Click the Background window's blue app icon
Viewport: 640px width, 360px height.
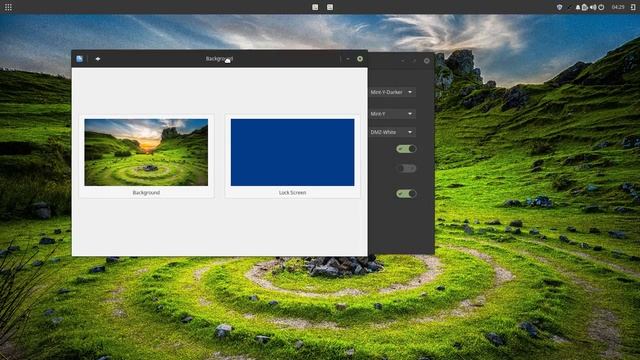point(80,59)
